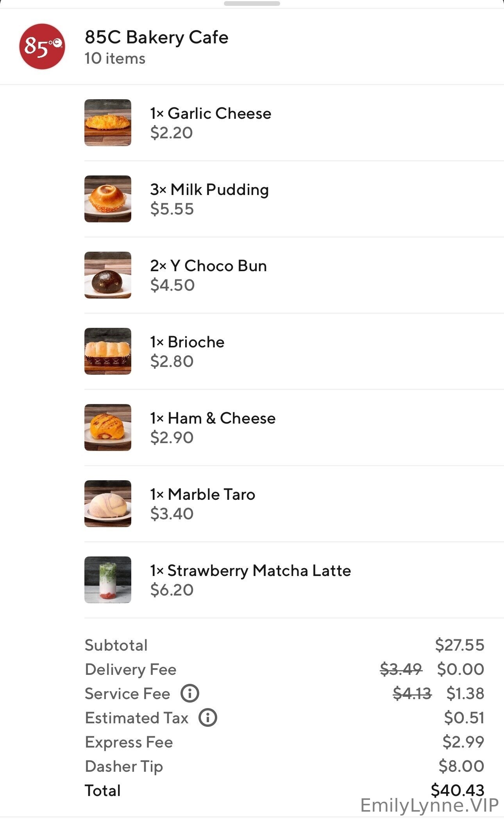Open Estimated Tax info icon
This screenshot has width=504, height=821.
coord(208,718)
